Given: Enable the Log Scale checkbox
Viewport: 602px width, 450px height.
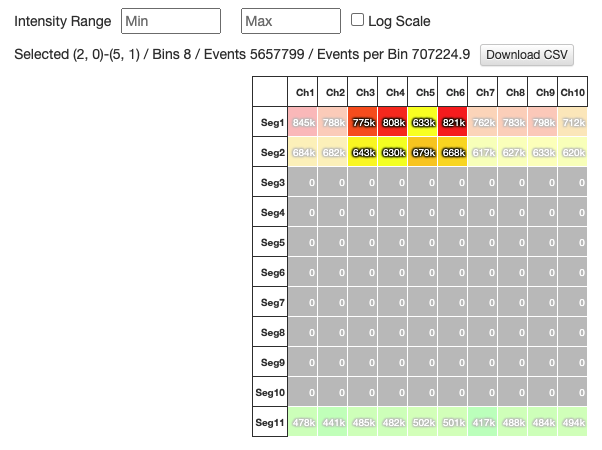Looking at the screenshot, I should click(359, 20).
